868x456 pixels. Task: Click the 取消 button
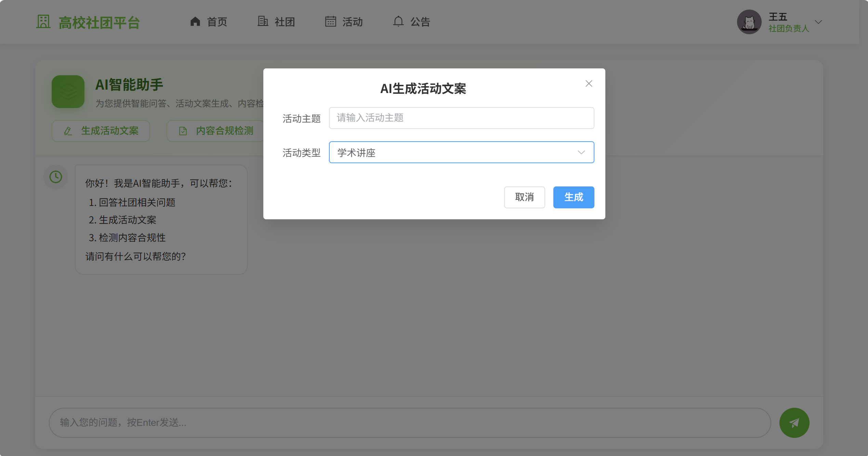pyautogui.click(x=524, y=197)
